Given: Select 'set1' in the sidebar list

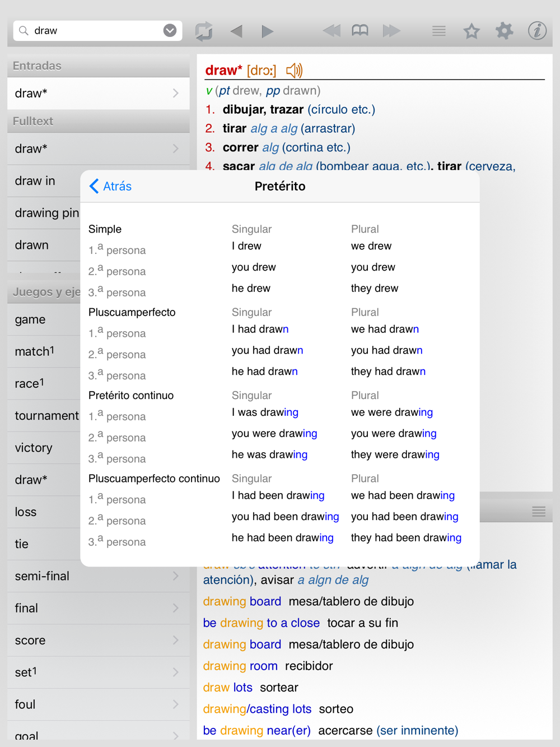Looking at the screenshot, I should [x=99, y=672].
